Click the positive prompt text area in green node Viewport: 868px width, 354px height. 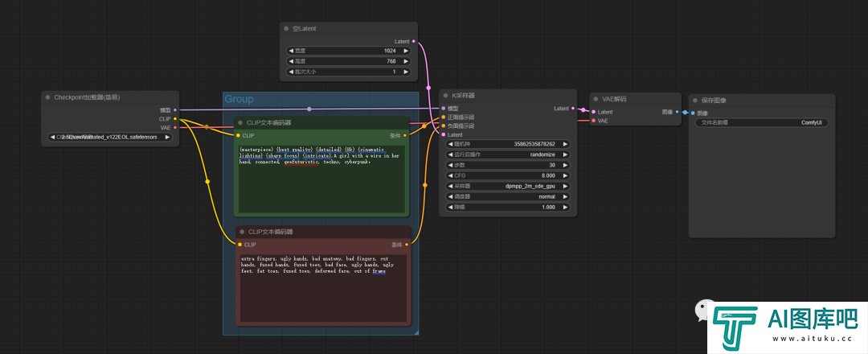[321, 179]
